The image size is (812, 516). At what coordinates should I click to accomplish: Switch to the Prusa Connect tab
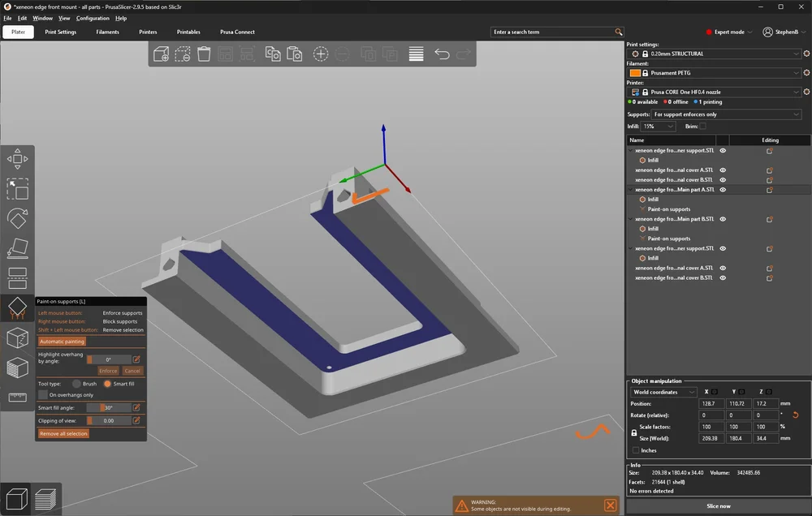[x=237, y=32]
